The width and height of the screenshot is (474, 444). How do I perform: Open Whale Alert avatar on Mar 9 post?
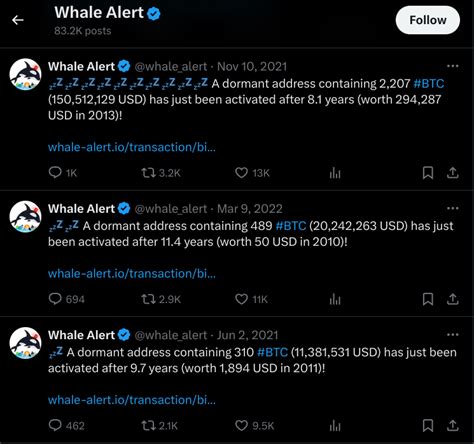25,217
